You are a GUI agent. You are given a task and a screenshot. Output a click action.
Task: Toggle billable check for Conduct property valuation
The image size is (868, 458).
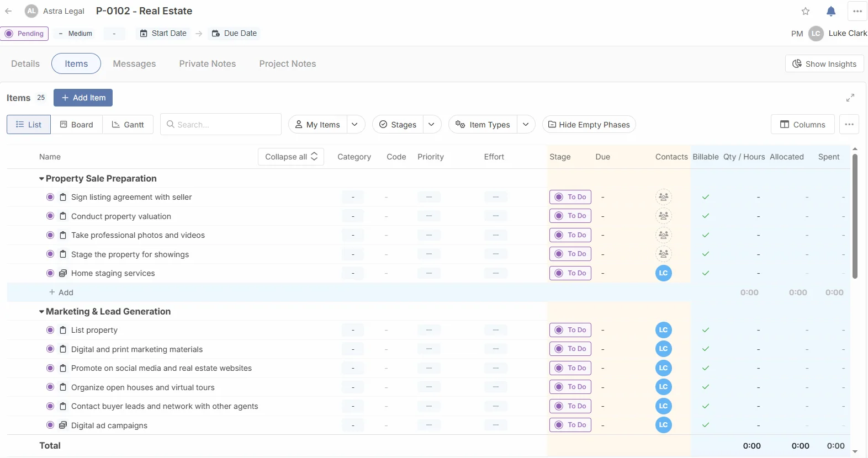click(x=706, y=216)
